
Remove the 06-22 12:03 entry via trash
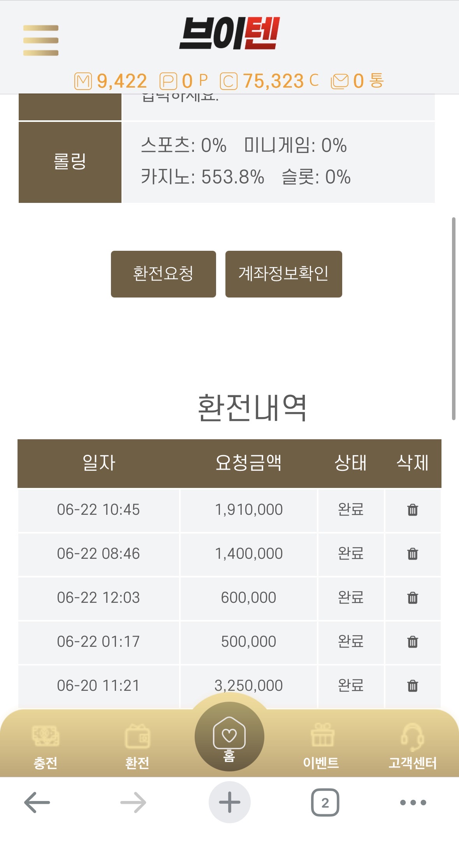[413, 598]
